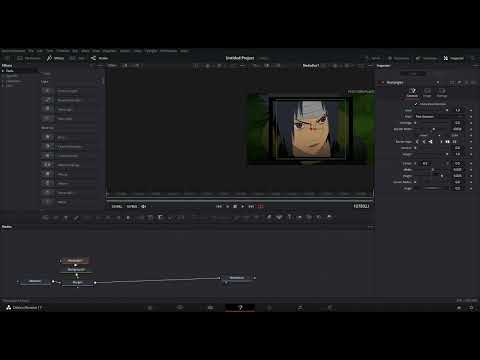Collapse the Rectangle1 header in Inspector

click(382, 82)
